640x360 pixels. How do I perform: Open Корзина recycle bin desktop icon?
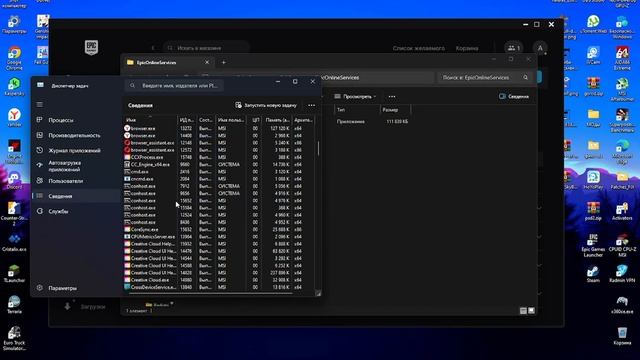point(622,336)
